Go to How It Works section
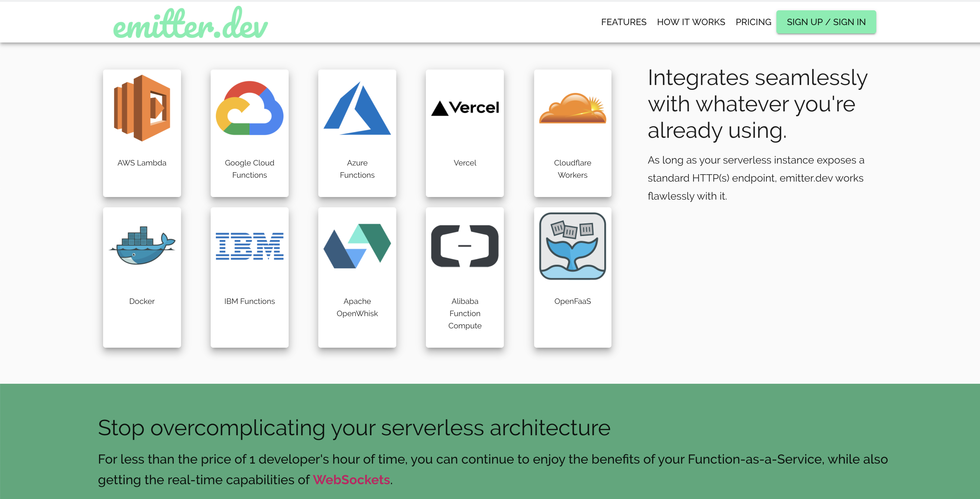 [691, 22]
